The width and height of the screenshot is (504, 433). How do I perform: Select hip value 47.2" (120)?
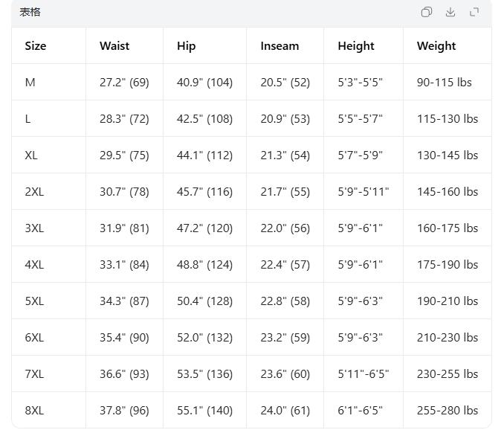click(x=204, y=228)
